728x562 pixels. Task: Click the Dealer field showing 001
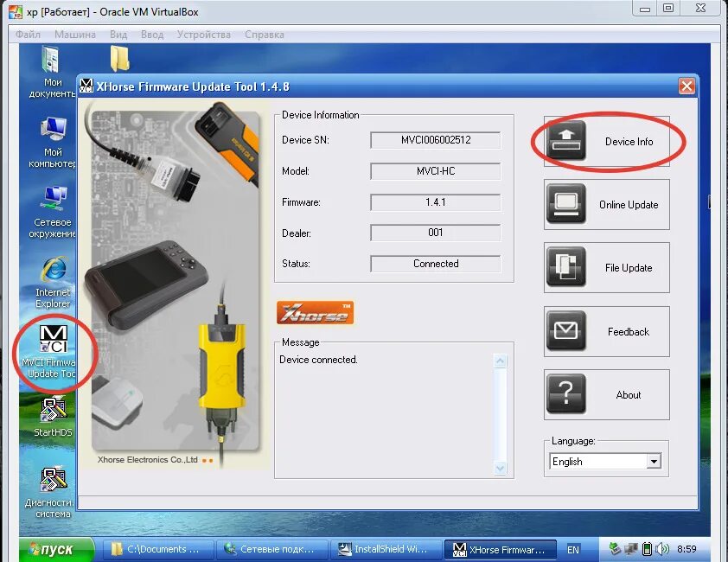[x=436, y=233]
